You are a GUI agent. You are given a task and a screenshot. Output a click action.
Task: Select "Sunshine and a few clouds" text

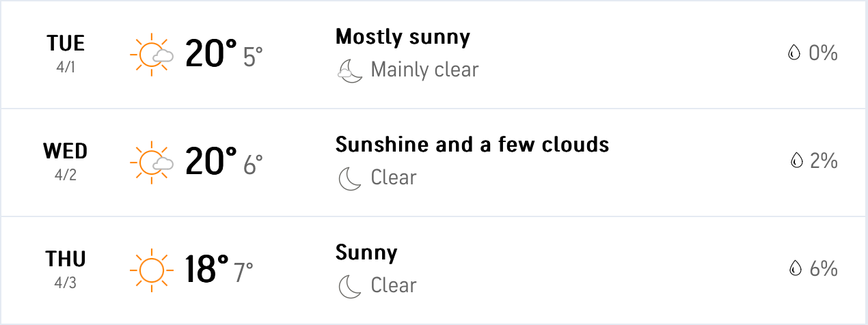[472, 145]
